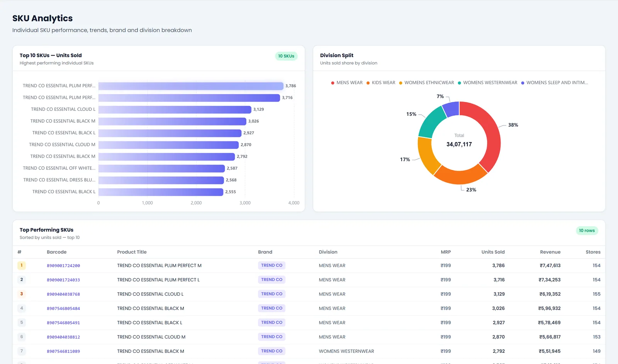Open barcode link 8909001724033
Image resolution: width=618 pixels, height=364 pixels.
click(x=63, y=280)
